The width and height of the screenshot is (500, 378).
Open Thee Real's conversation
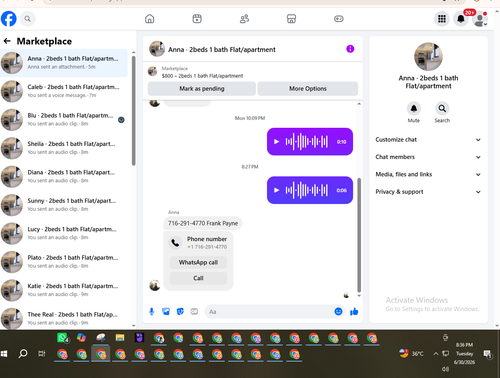[64, 318]
